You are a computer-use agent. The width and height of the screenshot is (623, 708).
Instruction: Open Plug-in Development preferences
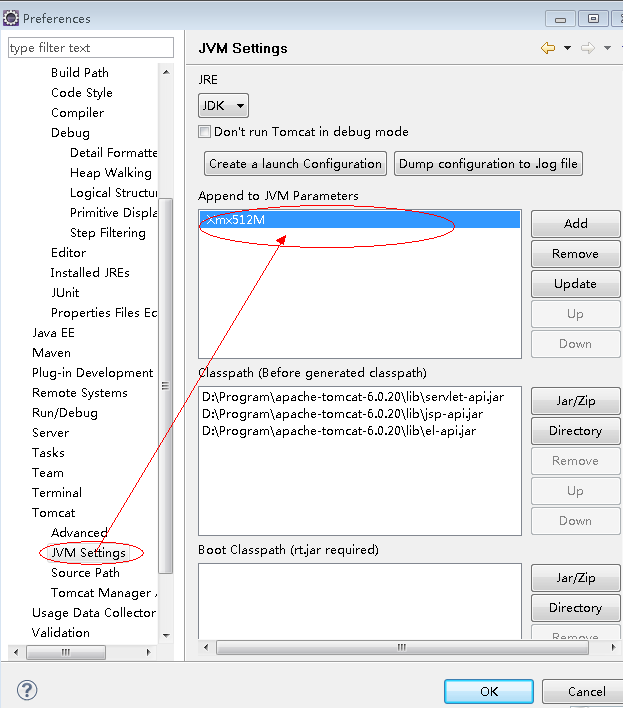pos(93,373)
